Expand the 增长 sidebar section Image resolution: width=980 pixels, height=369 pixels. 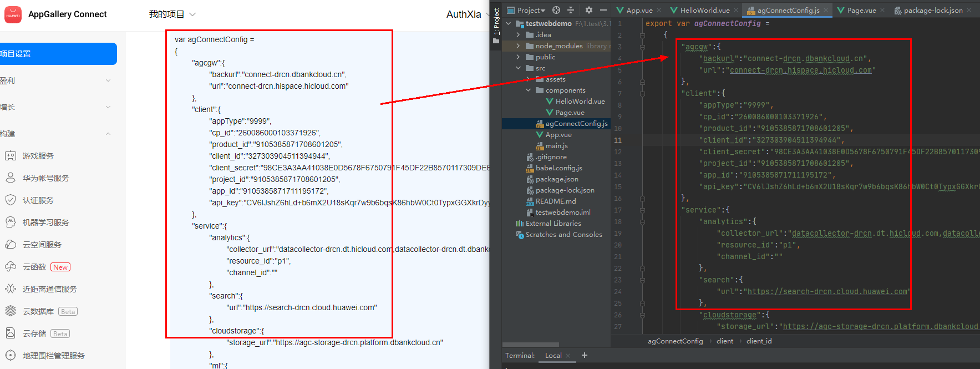108,107
